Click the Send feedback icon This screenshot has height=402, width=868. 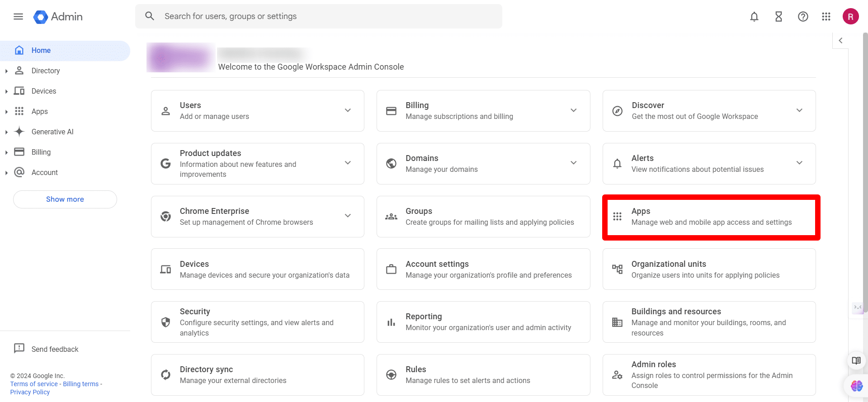click(x=19, y=349)
